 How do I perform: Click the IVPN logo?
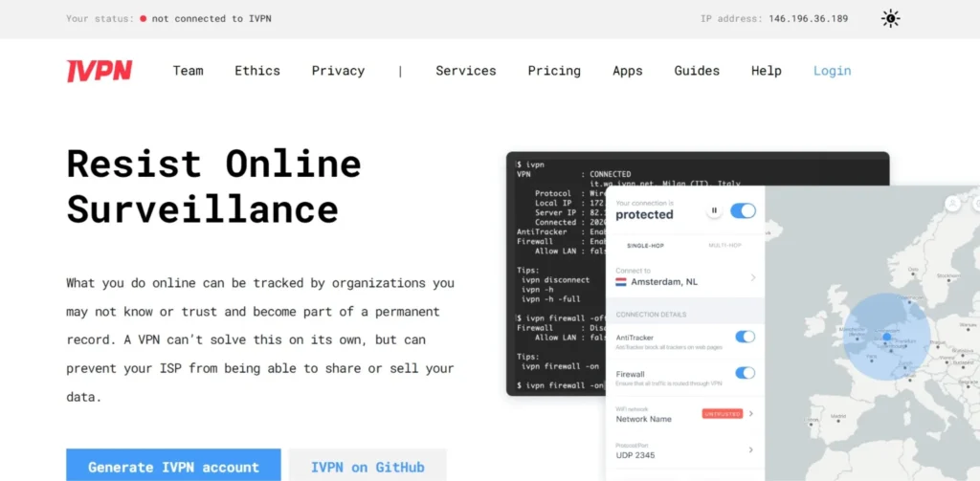click(x=100, y=71)
